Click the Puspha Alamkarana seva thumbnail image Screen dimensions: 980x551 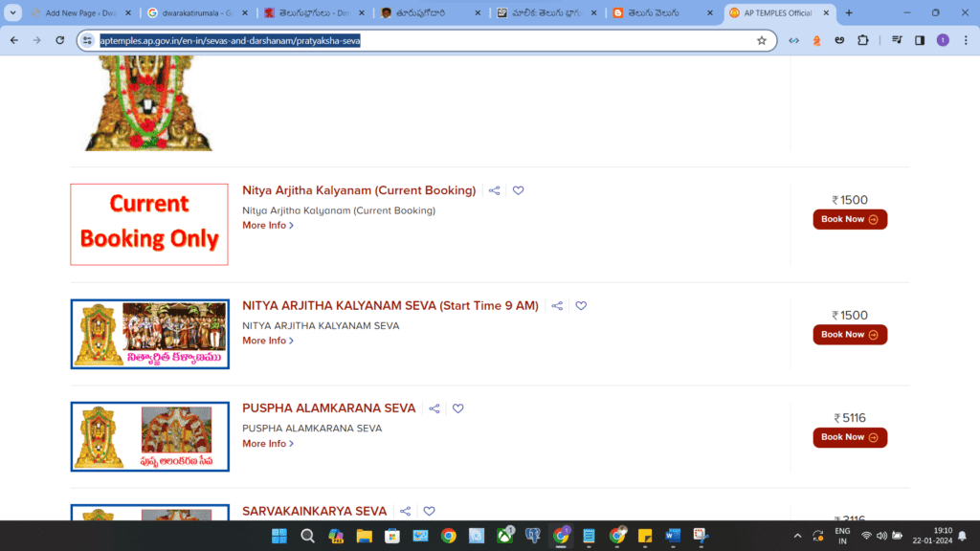click(x=150, y=436)
